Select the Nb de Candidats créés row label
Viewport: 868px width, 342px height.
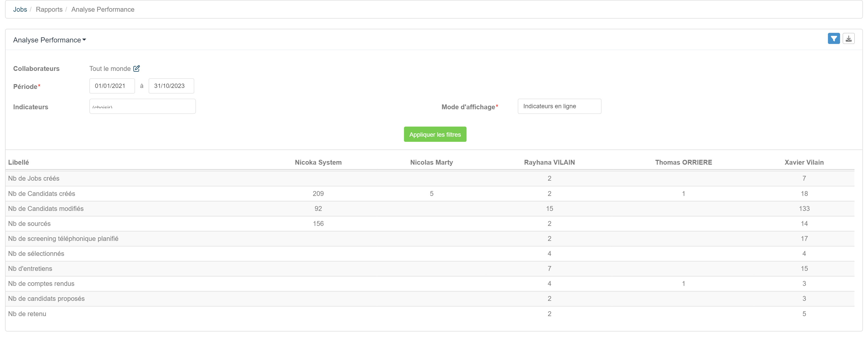tap(41, 194)
